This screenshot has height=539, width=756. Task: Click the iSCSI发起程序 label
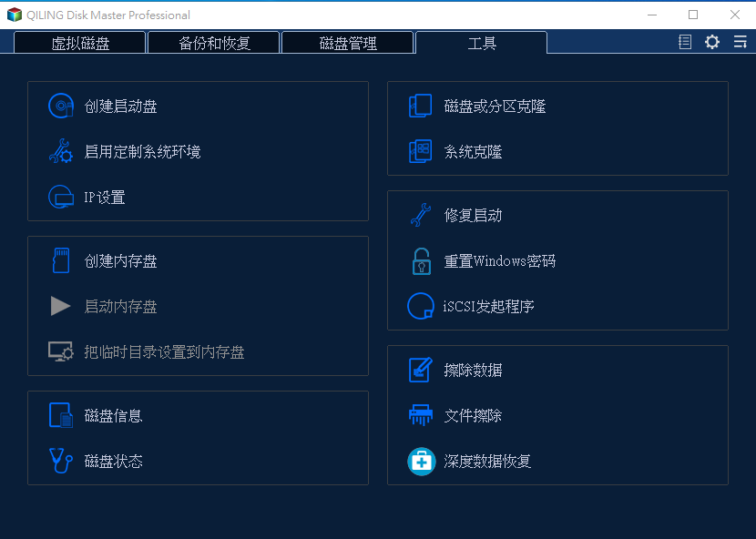(x=488, y=306)
